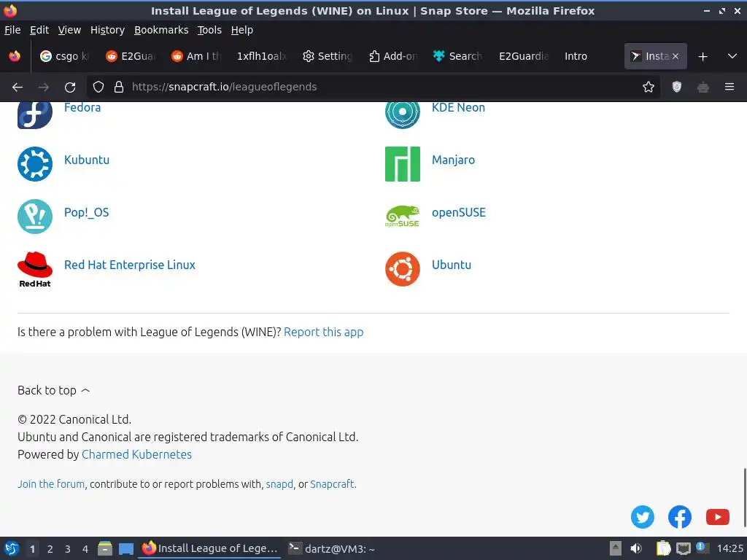
Task: Click the clipboard tray icon
Action: coord(663,548)
